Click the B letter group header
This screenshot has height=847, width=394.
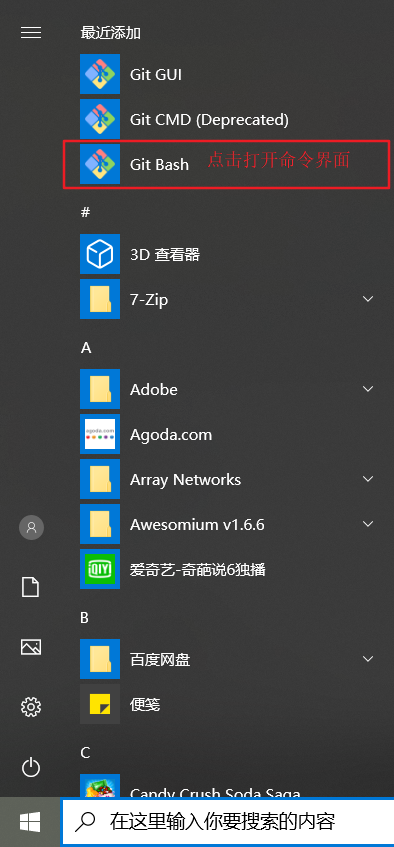click(85, 618)
